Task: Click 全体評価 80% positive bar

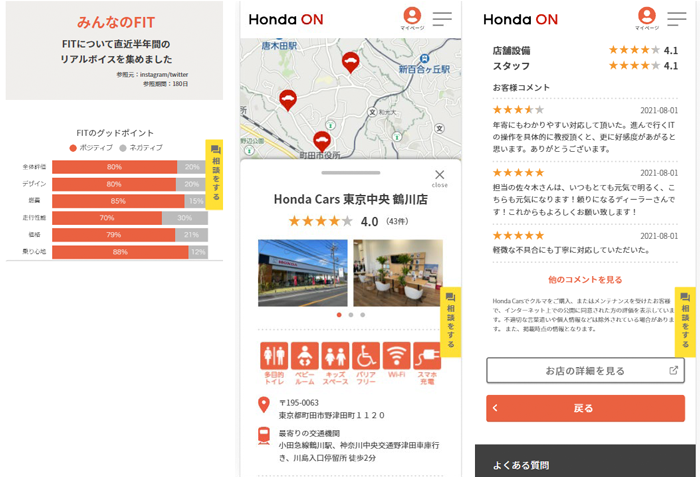Action: click(x=114, y=167)
